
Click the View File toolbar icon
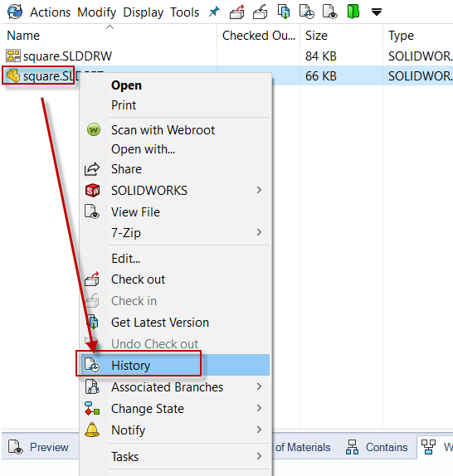[330, 12]
